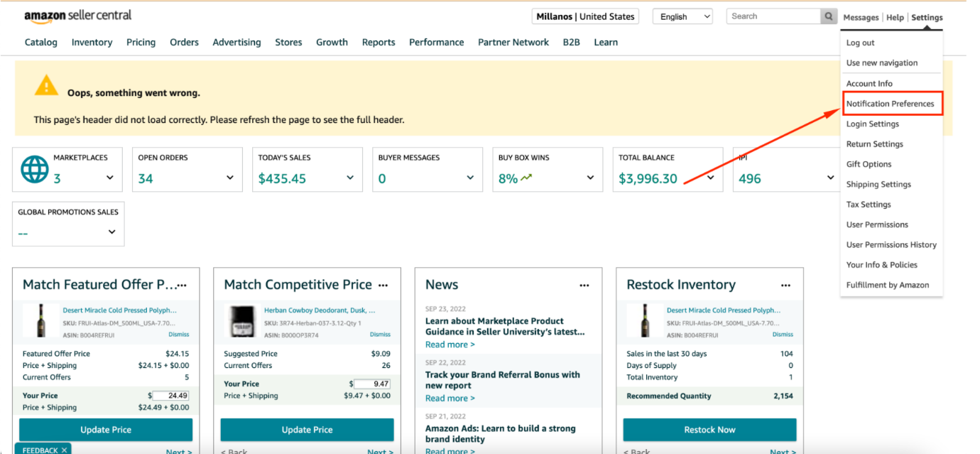
Task: Click the Millanos United States marketplace switcher
Action: 585,16
